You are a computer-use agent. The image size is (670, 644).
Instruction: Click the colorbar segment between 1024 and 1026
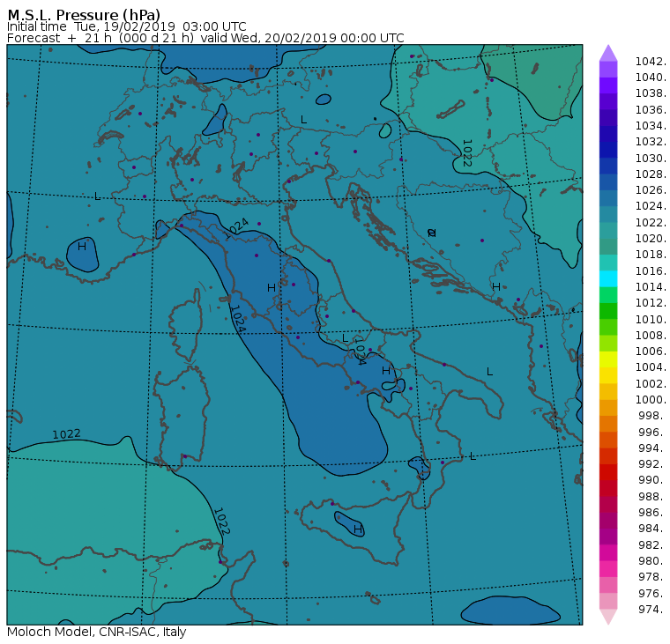pos(608,198)
